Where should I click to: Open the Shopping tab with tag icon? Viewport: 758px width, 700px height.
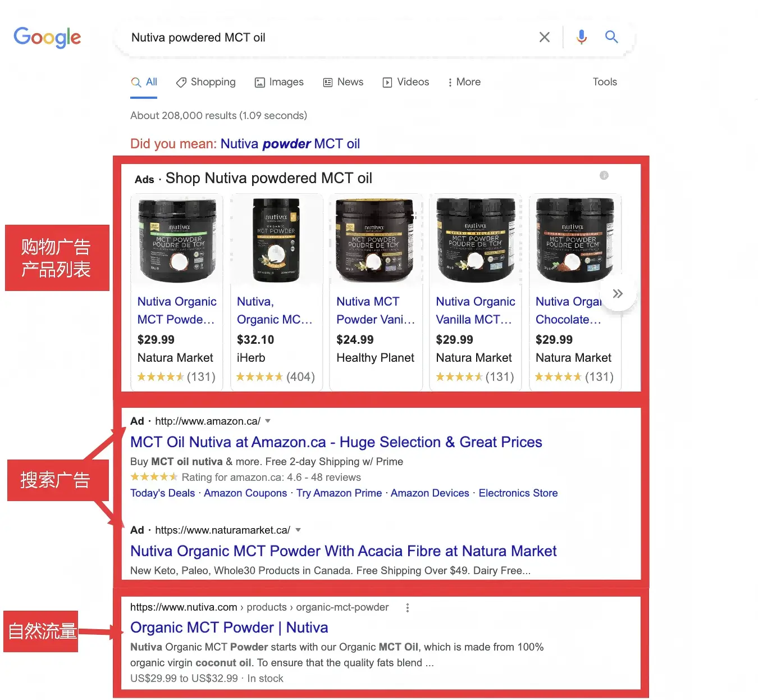tap(206, 82)
